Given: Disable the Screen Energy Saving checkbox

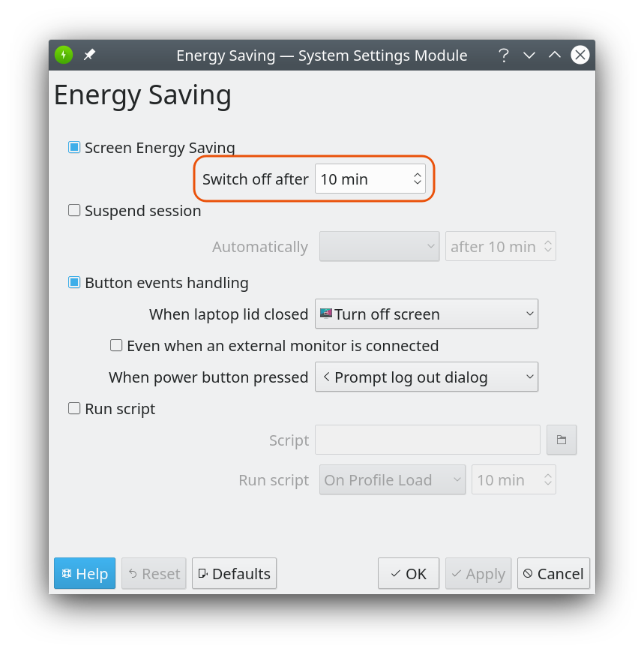Looking at the screenshot, I should 74,148.
